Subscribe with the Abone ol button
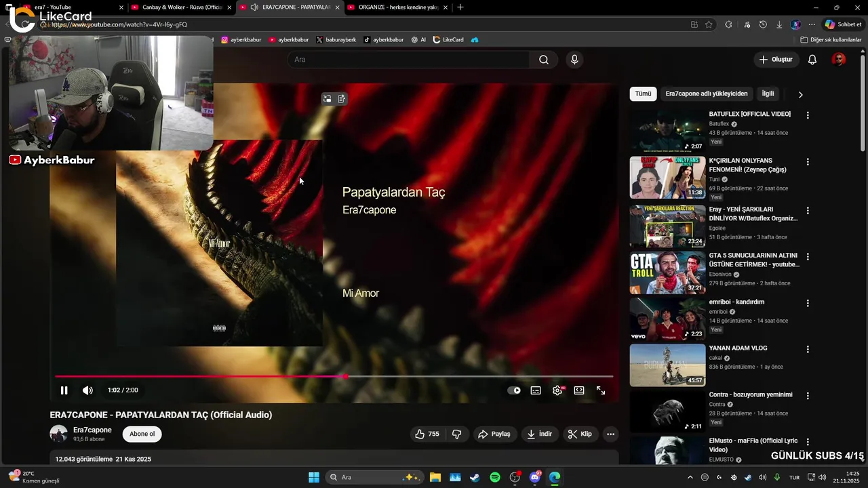This screenshot has width=868, height=488. pos(142,434)
